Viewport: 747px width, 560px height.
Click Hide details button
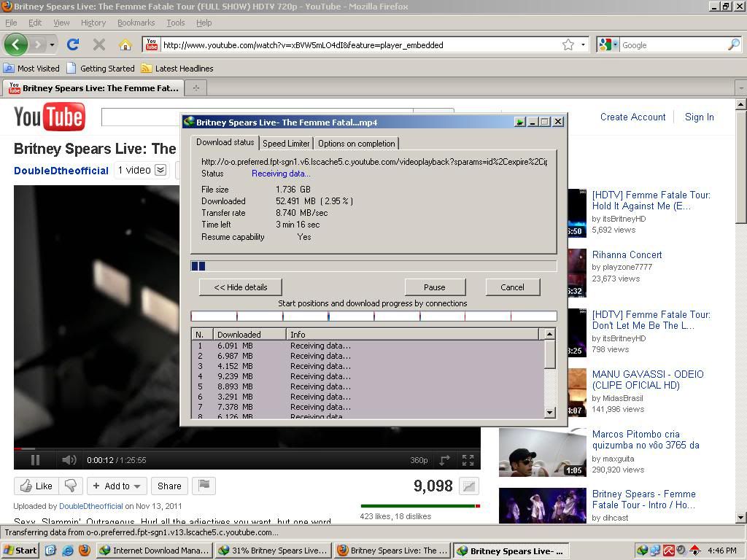[x=241, y=287]
